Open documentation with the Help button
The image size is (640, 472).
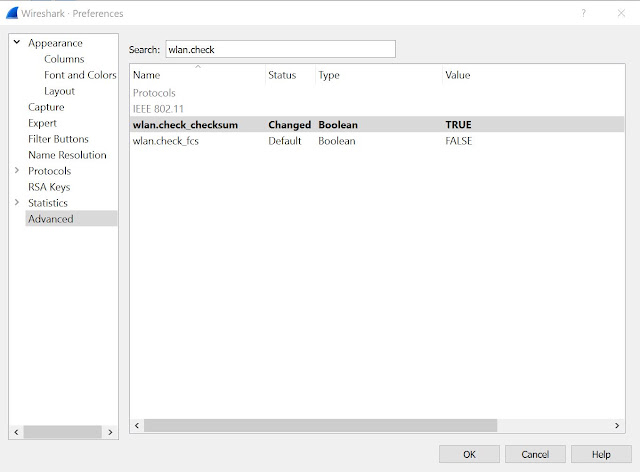[601, 454]
